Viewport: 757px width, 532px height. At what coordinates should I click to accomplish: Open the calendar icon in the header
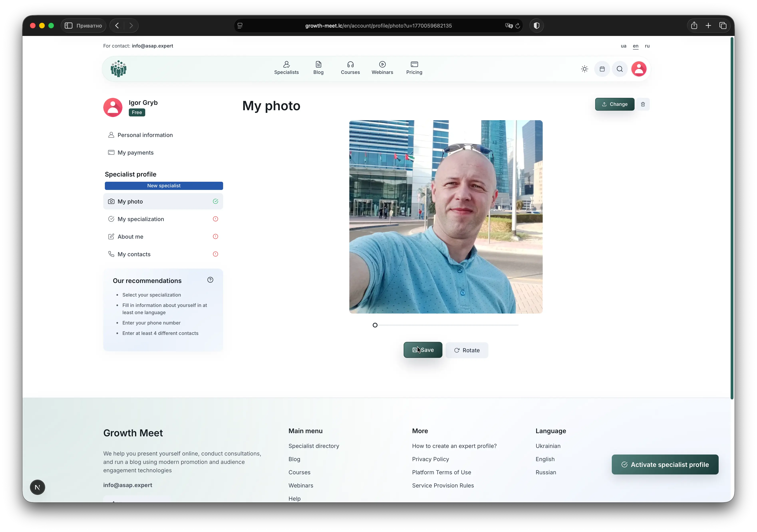[x=602, y=69]
